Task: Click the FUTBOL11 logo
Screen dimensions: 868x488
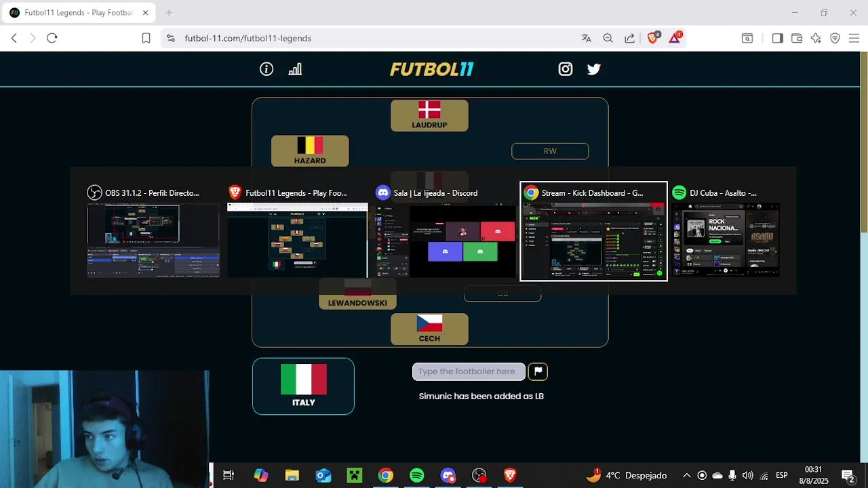Action: click(x=431, y=69)
